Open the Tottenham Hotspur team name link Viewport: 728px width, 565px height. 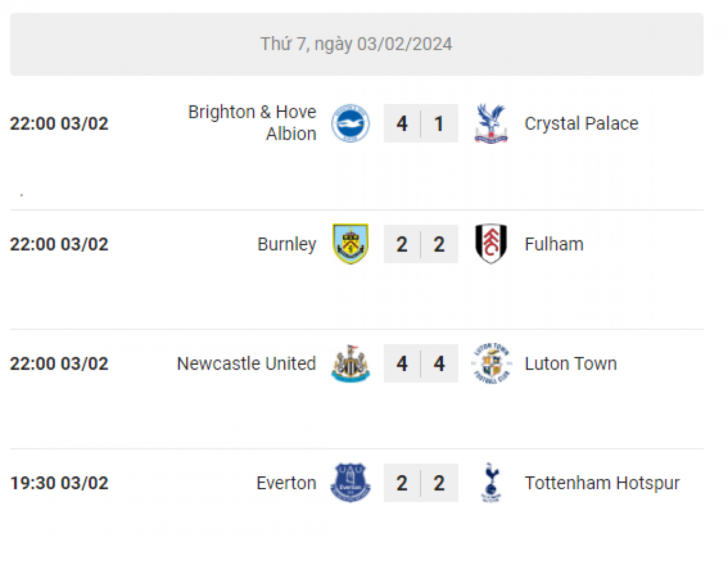(602, 483)
